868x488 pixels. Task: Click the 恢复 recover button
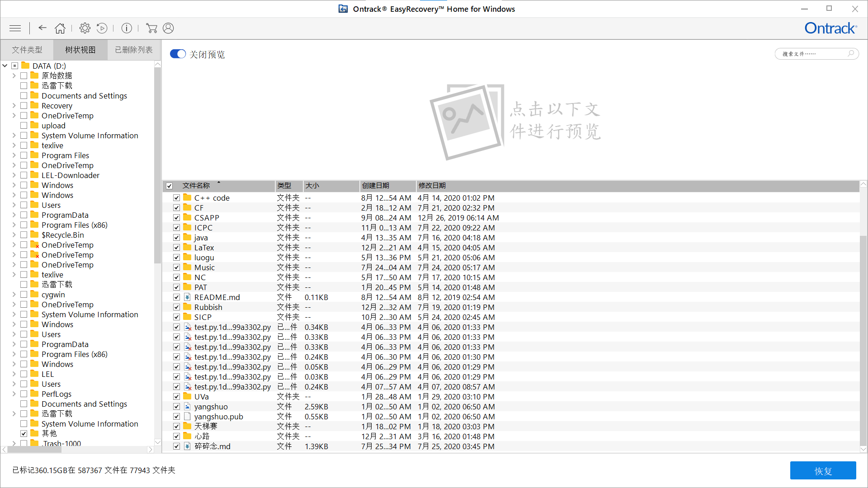(823, 470)
